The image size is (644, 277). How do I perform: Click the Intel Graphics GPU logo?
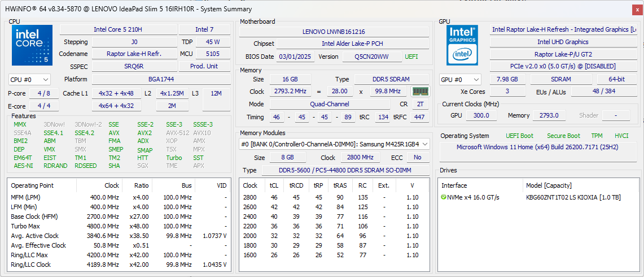click(463, 45)
